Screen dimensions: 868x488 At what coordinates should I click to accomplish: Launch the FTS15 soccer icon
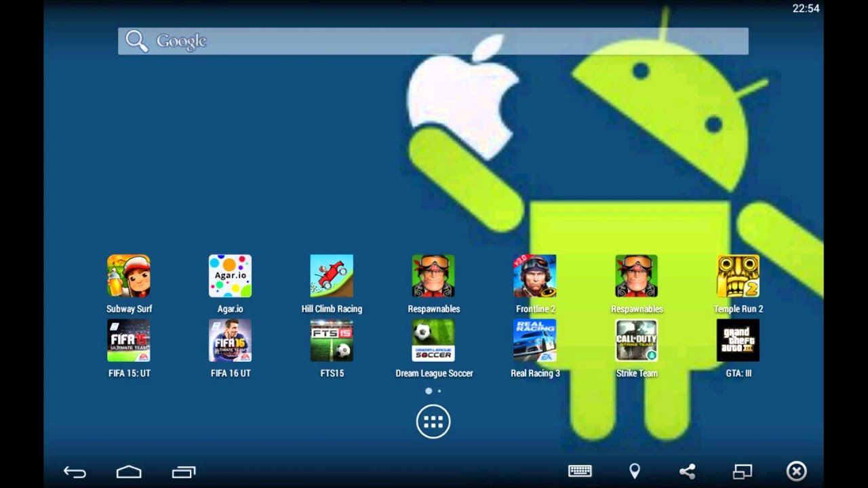tap(332, 340)
